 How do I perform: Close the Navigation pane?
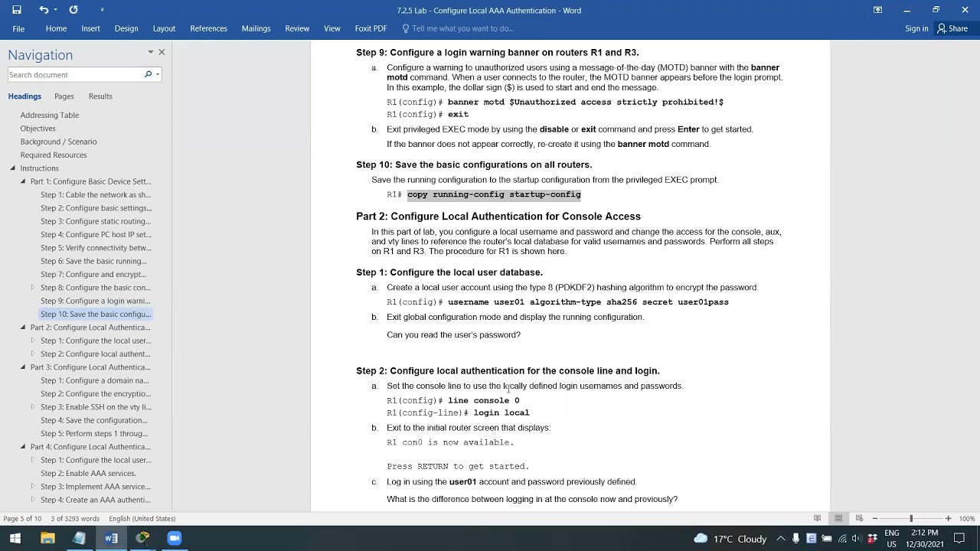[x=162, y=52]
